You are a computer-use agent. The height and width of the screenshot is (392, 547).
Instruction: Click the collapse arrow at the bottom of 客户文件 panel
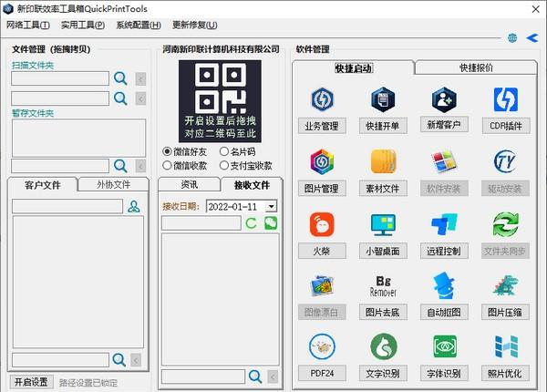pyautogui.click(x=136, y=360)
